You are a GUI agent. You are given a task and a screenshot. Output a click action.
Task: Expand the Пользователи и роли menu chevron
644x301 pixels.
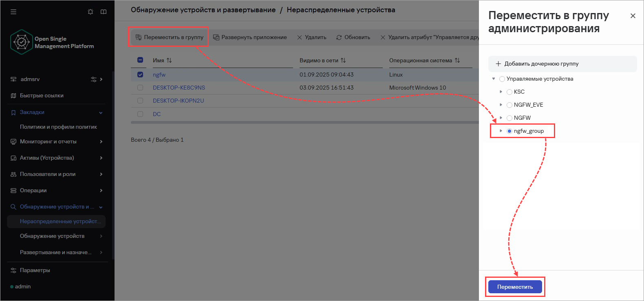click(101, 174)
